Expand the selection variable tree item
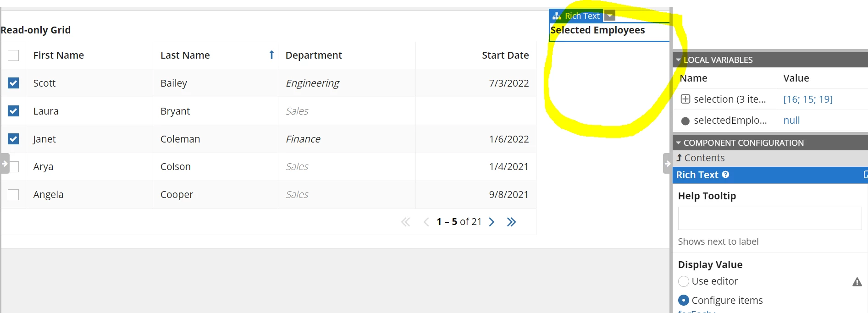 coord(686,99)
